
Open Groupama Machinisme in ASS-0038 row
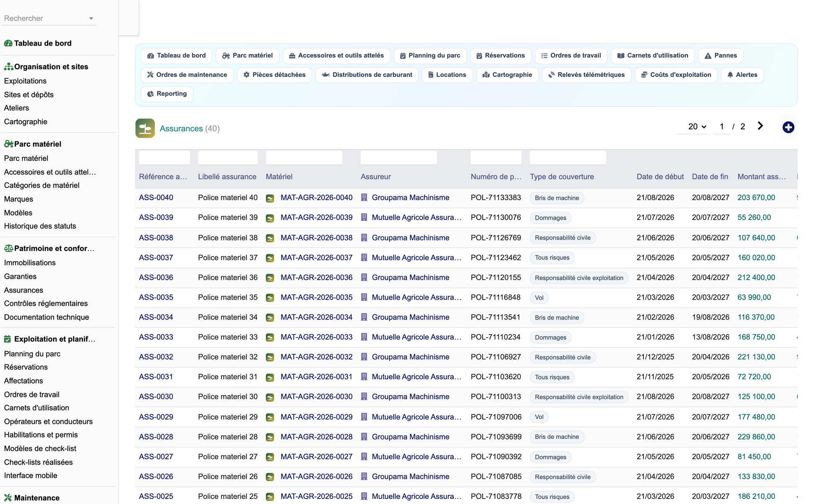[x=410, y=238]
